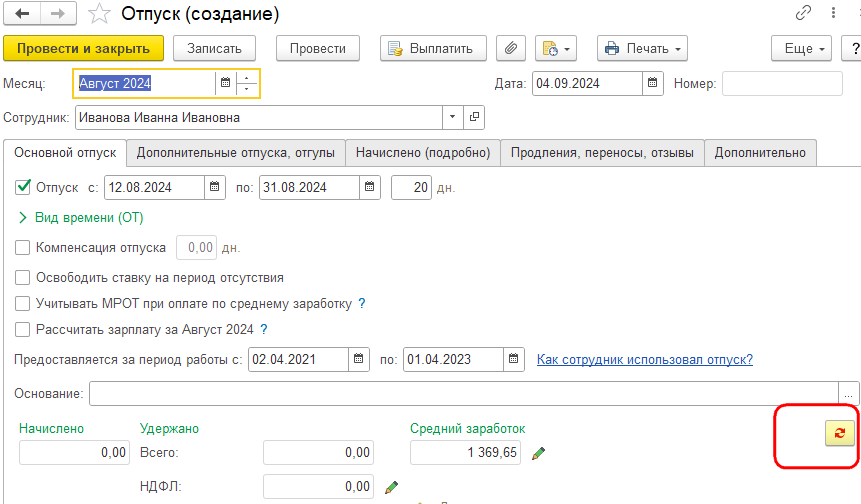The height and width of the screenshot is (504, 861).
Task: Open employee card with the Сотрудник open icon
Action: coord(474,117)
